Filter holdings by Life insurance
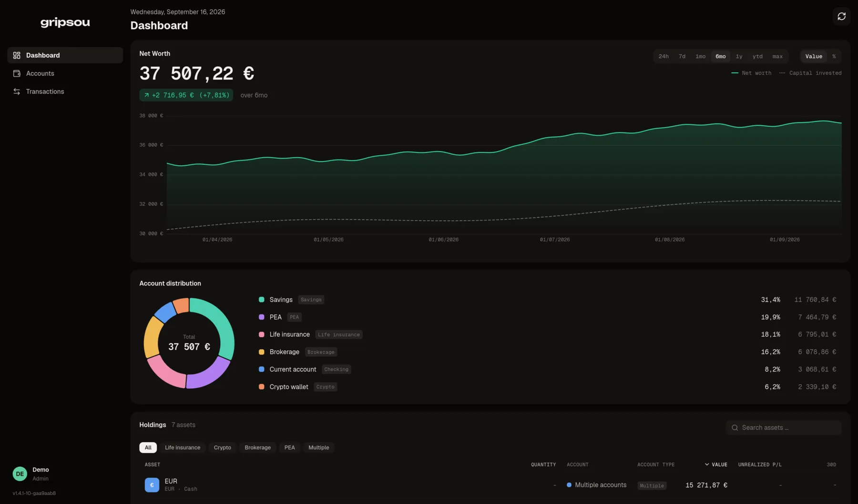The image size is (858, 504). tap(183, 448)
